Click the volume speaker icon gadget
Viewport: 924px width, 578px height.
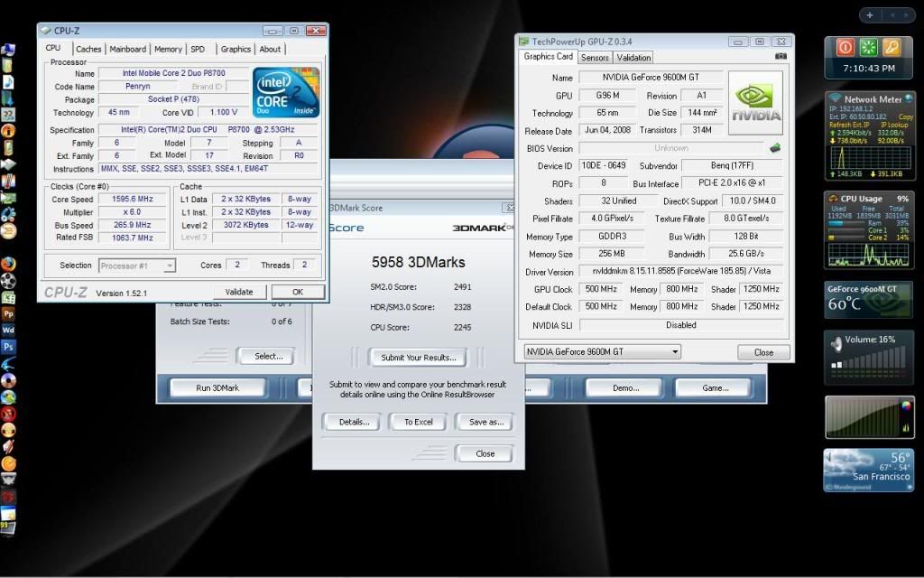click(x=836, y=344)
